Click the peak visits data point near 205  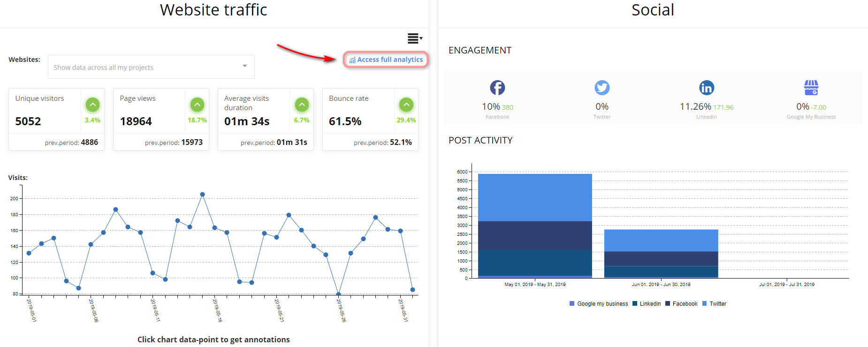point(202,194)
